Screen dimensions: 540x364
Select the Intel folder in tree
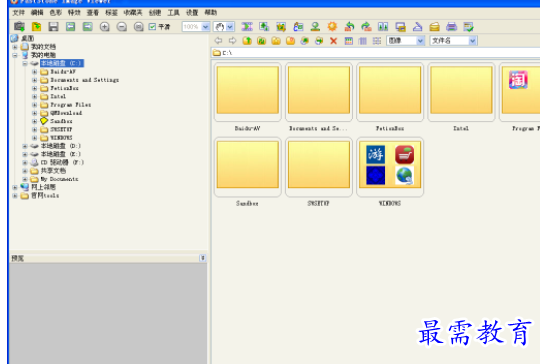[58, 96]
